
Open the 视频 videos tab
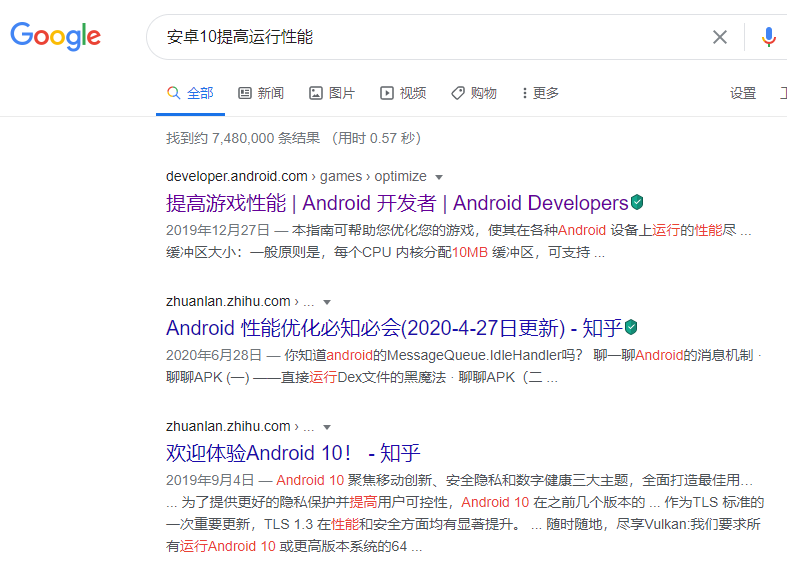pyautogui.click(x=403, y=93)
